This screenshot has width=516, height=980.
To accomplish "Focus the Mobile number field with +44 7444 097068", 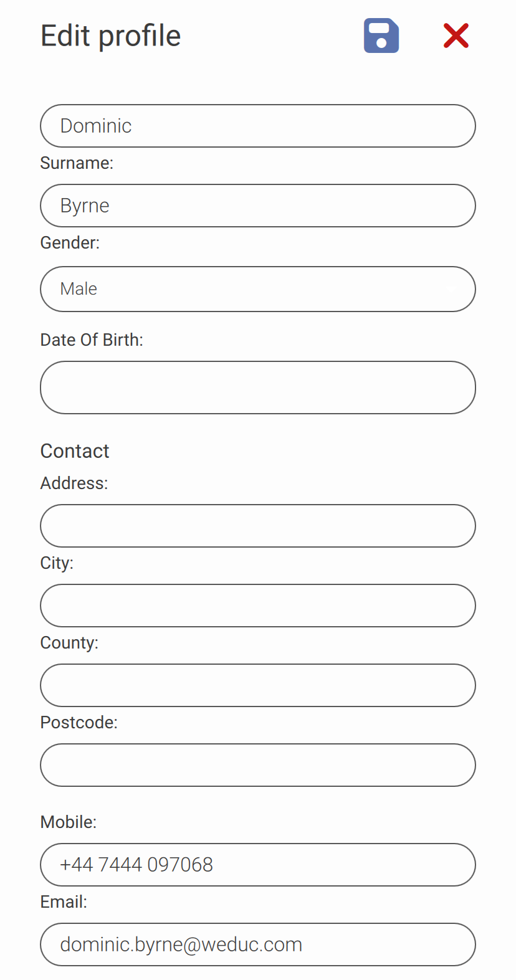I will (258, 865).
